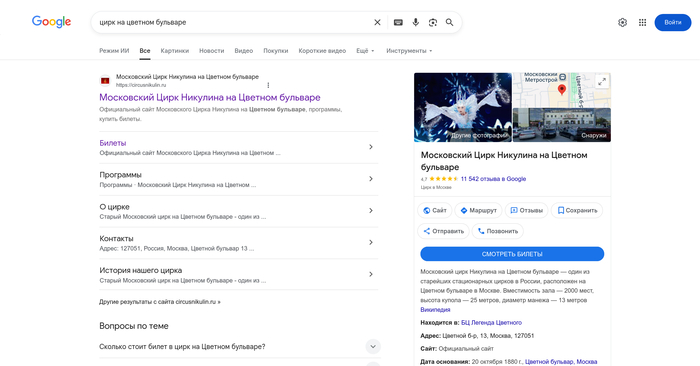Image resolution: width=700 pixels, height=366 pixels.
Task: Expand map with arrows icon
Action: pos(602,82)
